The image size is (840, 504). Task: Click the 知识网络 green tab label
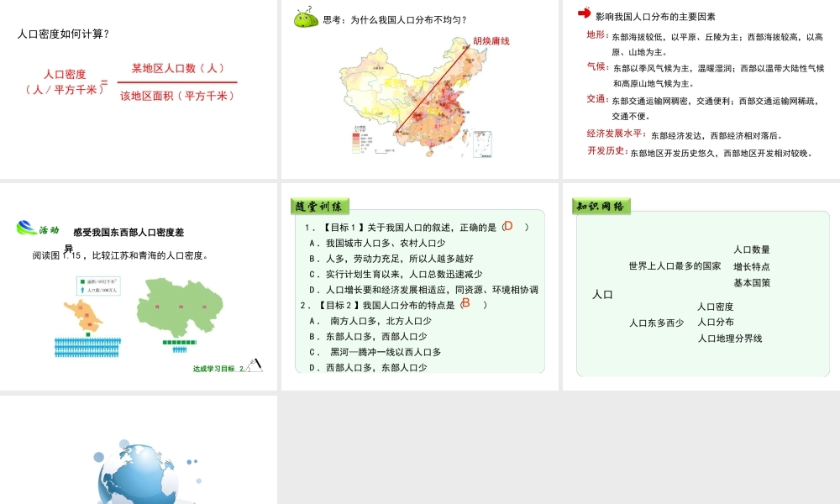[601, 206]
